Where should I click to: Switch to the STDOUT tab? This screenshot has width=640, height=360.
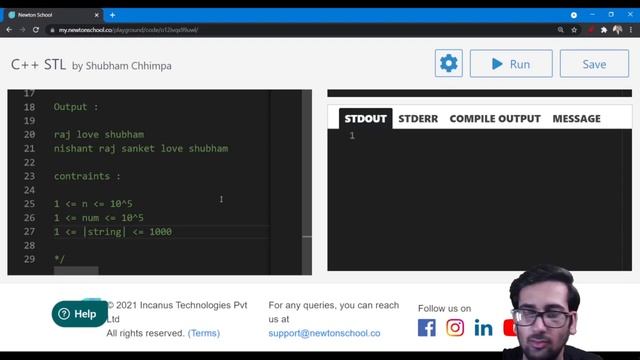(365, 119)
